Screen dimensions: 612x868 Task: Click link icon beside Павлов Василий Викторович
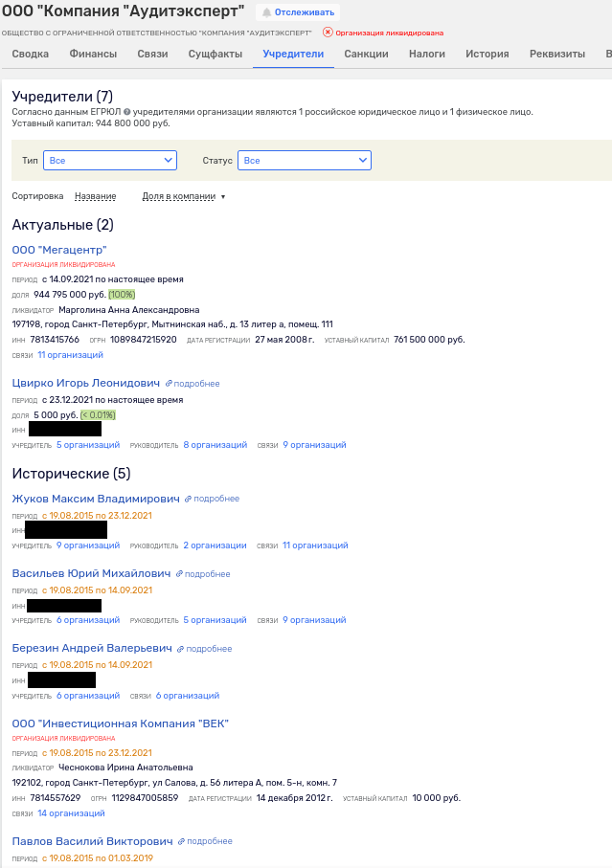[181, 841]
